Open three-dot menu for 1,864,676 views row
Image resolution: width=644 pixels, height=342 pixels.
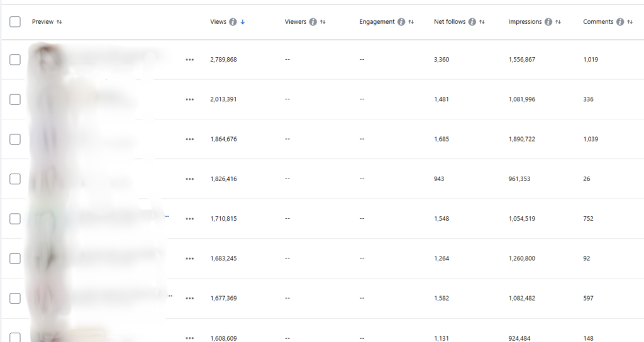coord(190,140)
